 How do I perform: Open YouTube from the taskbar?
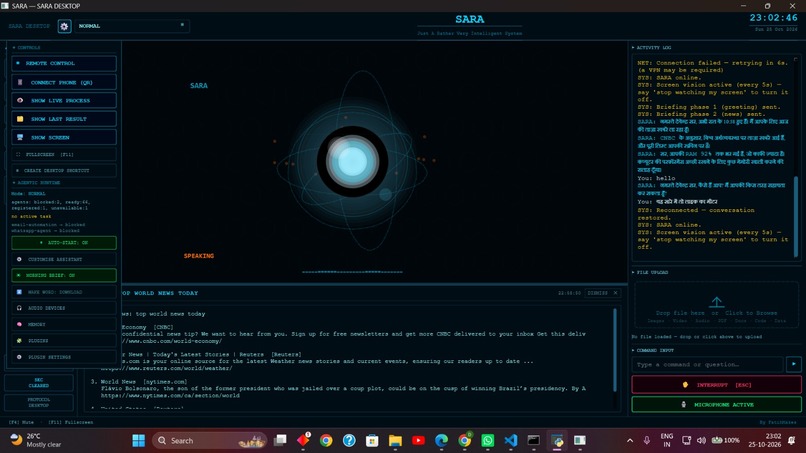click(418, 441)
